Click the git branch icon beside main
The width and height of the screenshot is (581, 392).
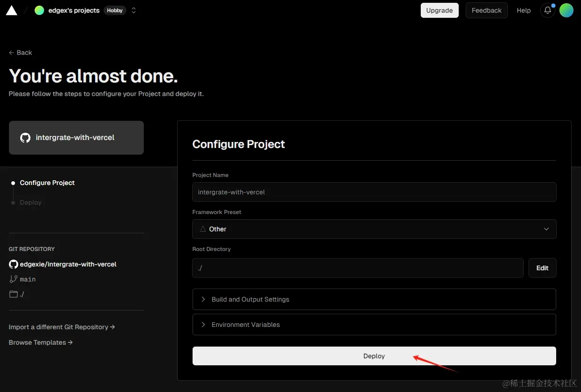tap(13, 279)
